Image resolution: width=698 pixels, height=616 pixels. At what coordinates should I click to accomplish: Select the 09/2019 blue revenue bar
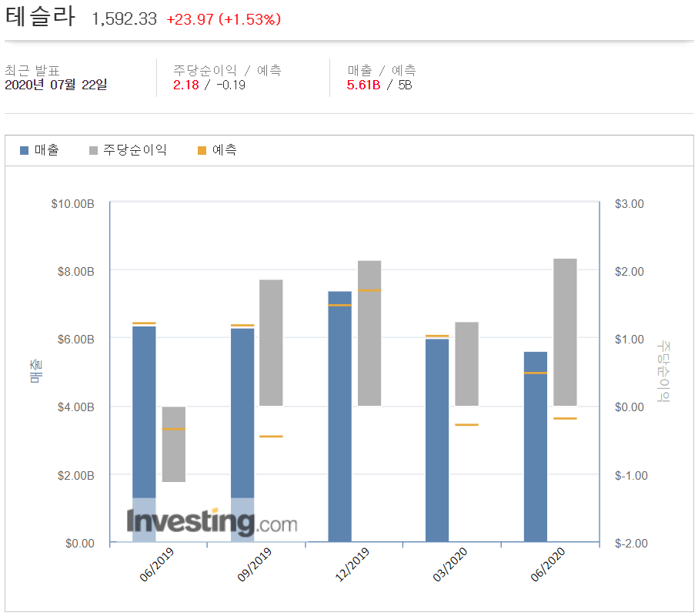coord(242,435)
